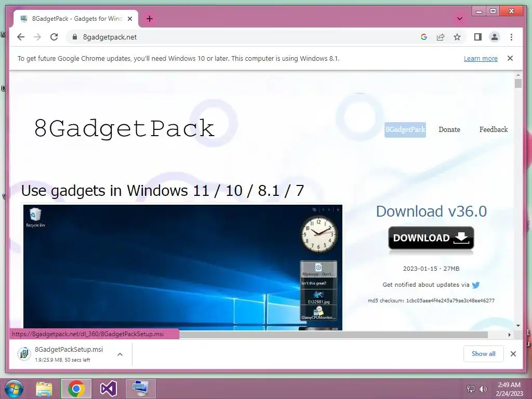Share this page using the share icon
This screenshot has width=532, height=399.
[441, 37]
